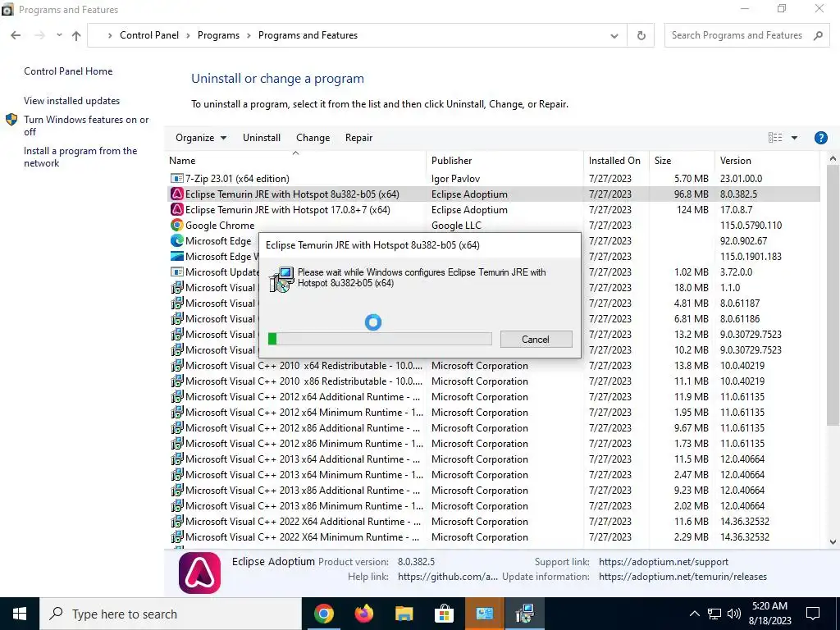Sort by the Name column header

(x=295, y=161)
